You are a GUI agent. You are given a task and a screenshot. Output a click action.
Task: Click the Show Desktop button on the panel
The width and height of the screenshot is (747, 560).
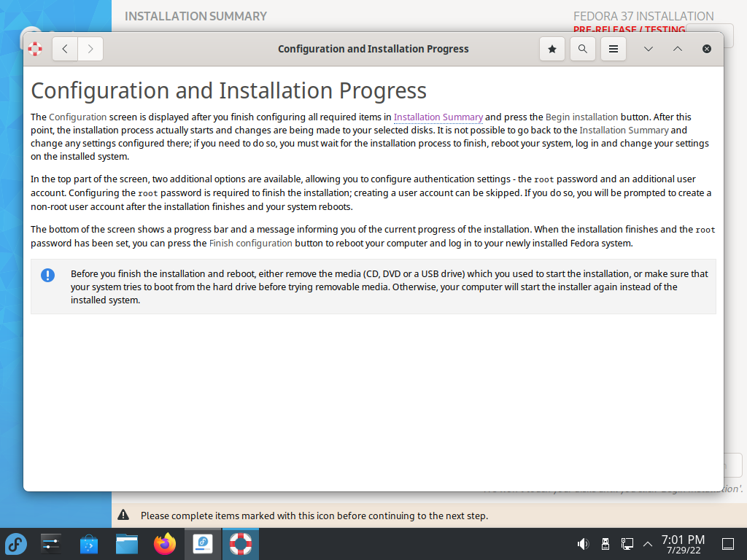[x=728, y=544]
